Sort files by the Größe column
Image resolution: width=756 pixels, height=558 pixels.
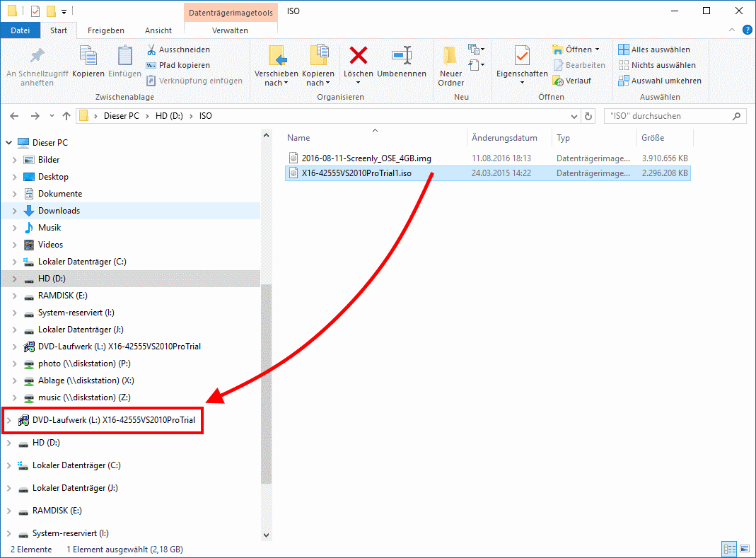[x=665, y=138]
